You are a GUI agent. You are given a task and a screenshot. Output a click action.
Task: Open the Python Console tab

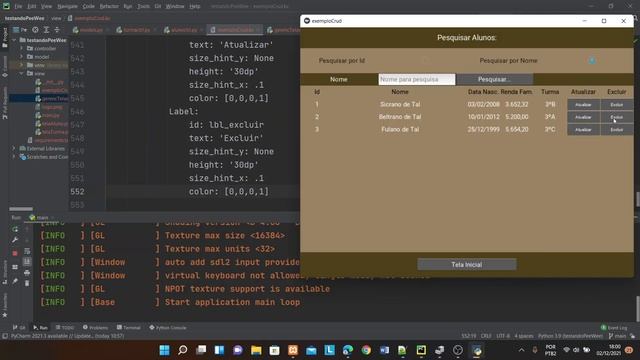[168, 327]
